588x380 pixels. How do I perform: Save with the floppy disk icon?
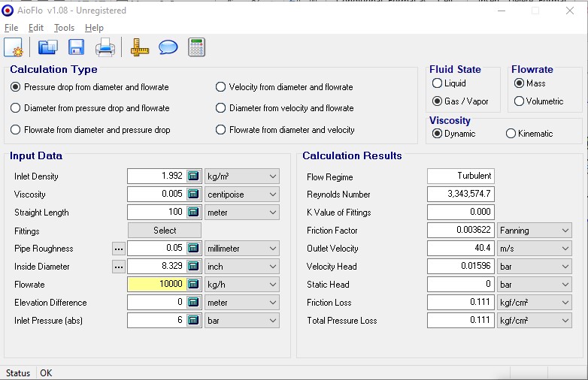[76, 47]
